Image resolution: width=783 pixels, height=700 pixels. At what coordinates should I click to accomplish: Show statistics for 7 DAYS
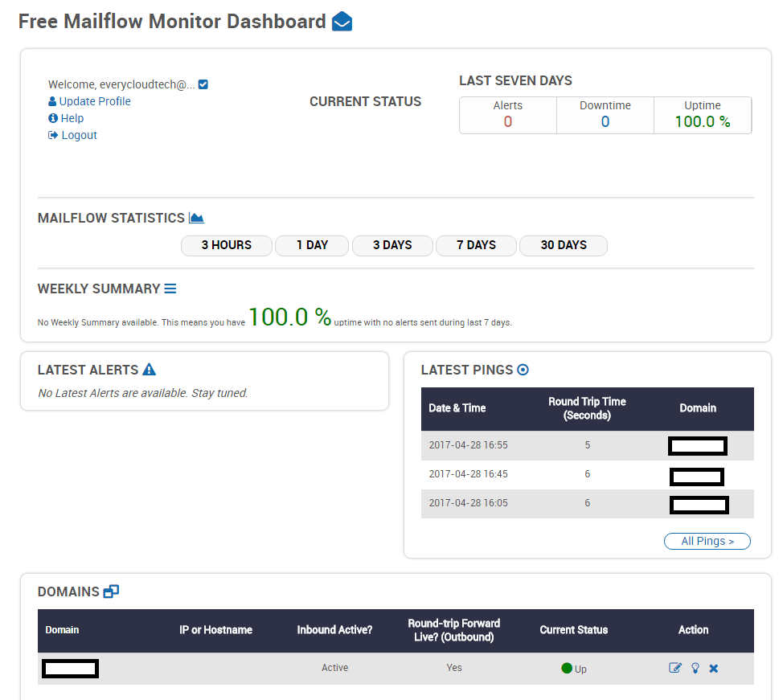[x=477, y=246]
